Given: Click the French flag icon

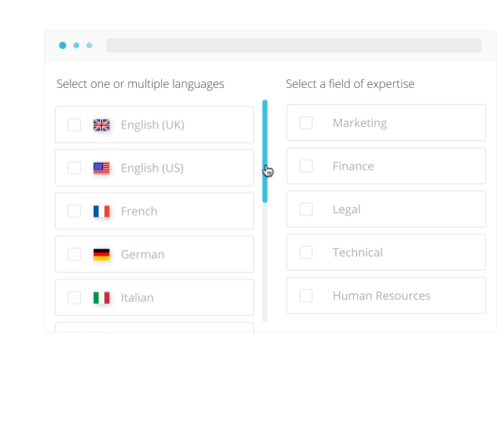Looking at the screenshot, I should coord(102,212).
